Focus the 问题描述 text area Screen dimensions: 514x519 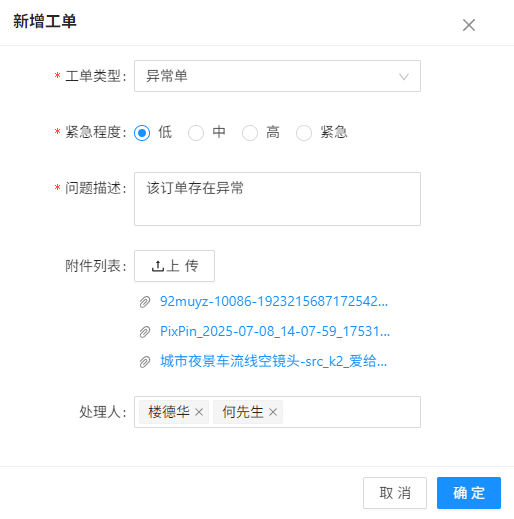pyautogui.click(x=277, y=199)
